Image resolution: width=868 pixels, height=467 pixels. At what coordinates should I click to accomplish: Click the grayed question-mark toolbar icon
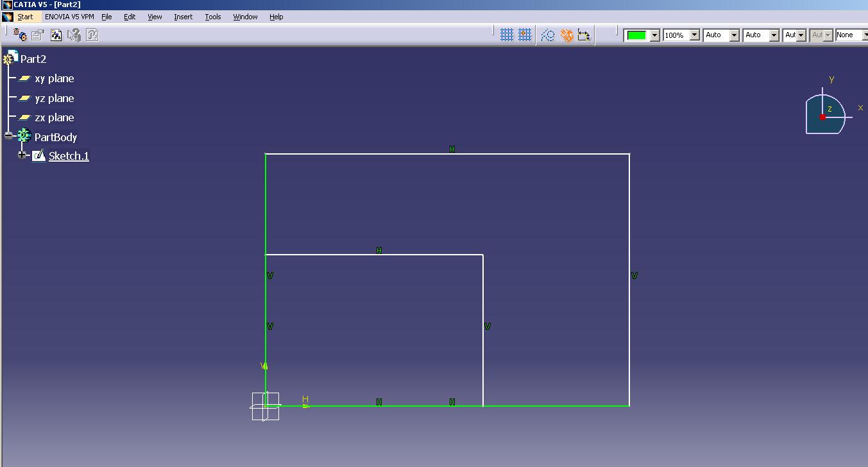pos(92,35)
